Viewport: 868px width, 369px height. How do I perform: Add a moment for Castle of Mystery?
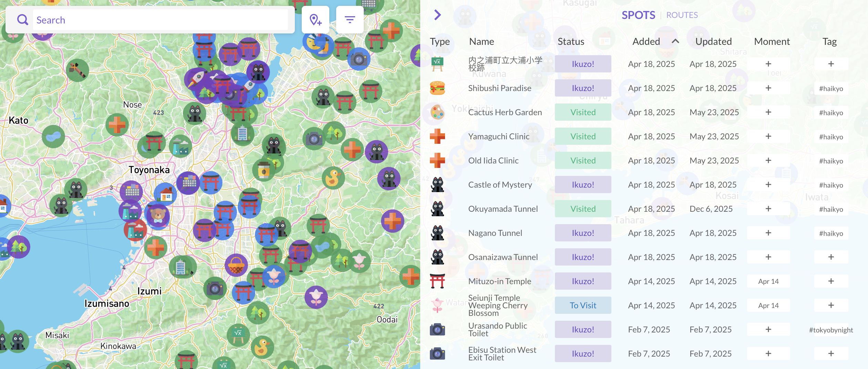[x=768, y=185]
